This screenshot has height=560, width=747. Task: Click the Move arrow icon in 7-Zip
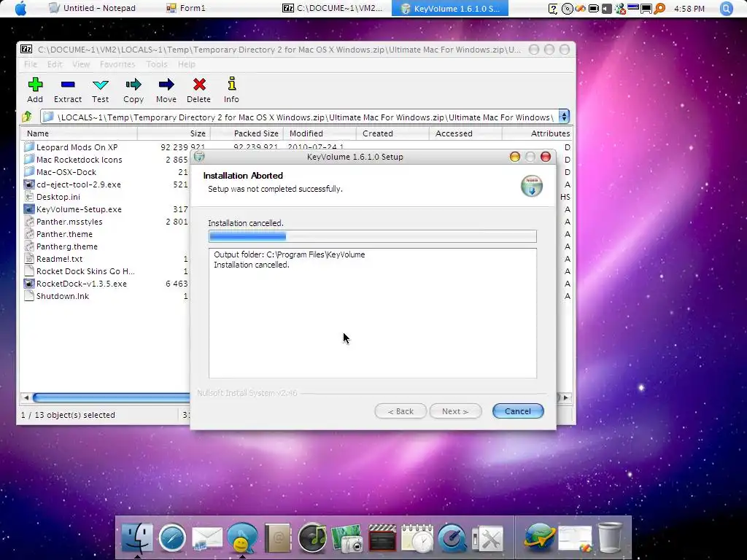166,85
